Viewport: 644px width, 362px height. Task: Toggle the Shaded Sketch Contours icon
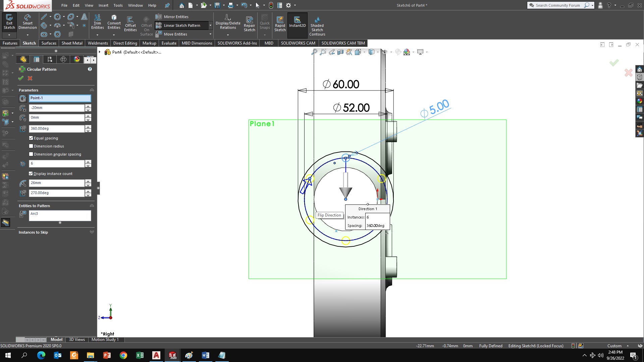[x=317, y=23]
